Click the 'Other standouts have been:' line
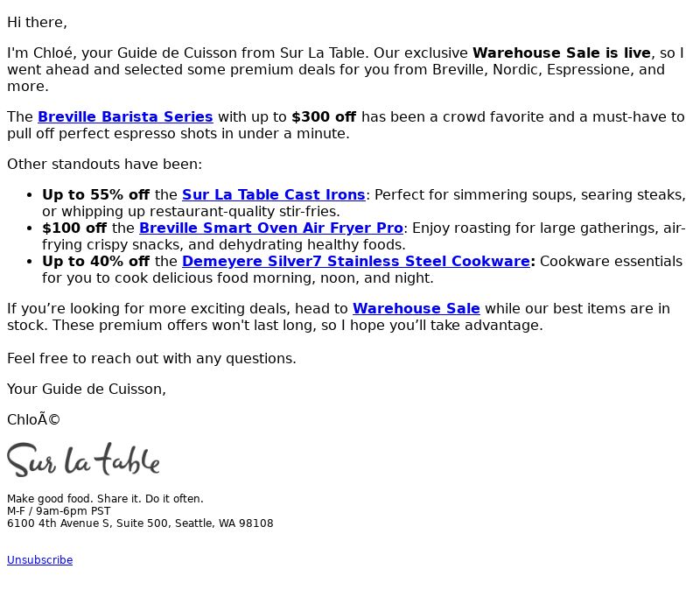 coord(104,164)
